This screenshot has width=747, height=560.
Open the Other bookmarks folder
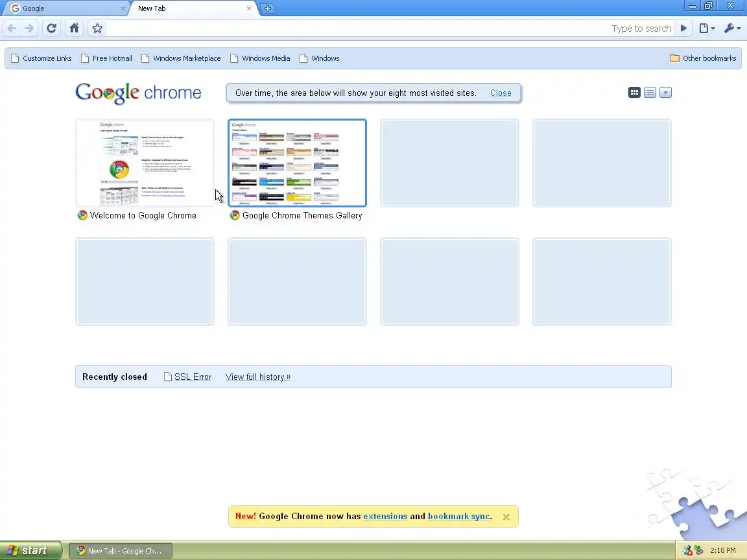point(703,58)
